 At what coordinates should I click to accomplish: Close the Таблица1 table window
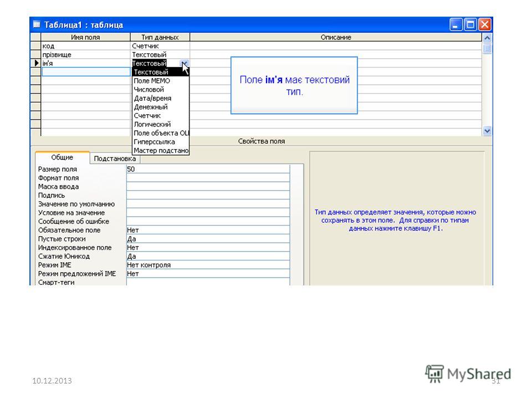point(485,25)
